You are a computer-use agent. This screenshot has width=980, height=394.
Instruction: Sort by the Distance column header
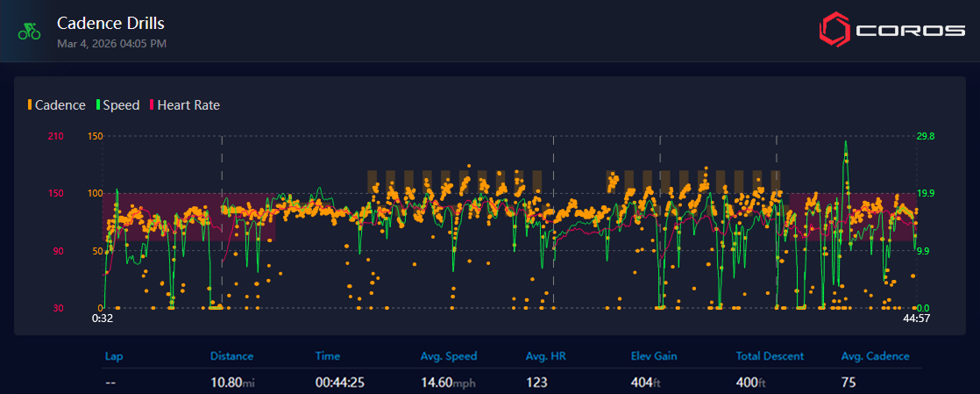coord(231,356)
